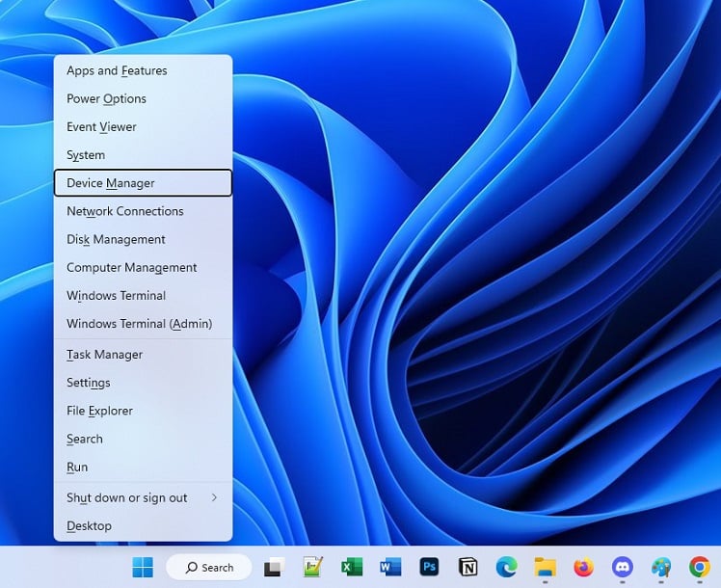The image size is (721, 588).
Task: Click Power Options in the menu
Action: (x=106, y=98)
